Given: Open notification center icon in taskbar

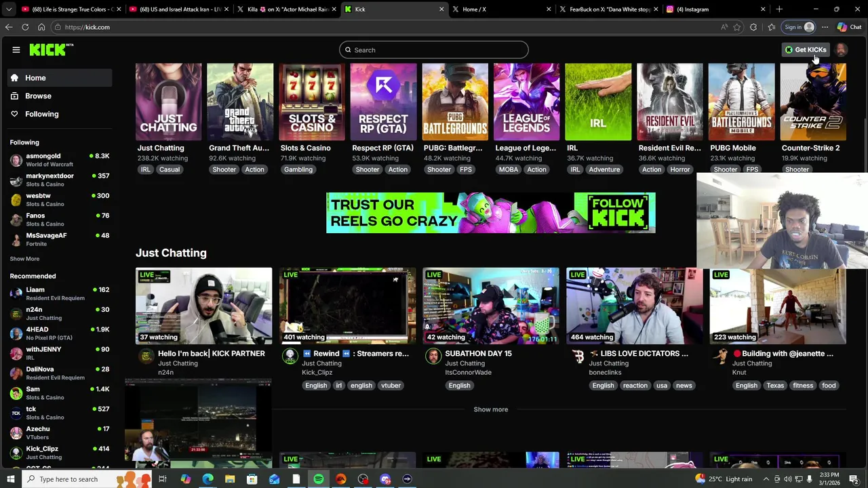Looking at the screenshot, I should [x=854, y=479].
